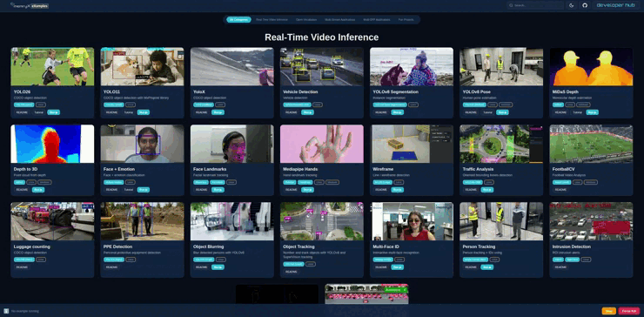The width and height of the screenshot is (644, 317).
Task: Open README for YoloX
Action: tap(202, 112)
